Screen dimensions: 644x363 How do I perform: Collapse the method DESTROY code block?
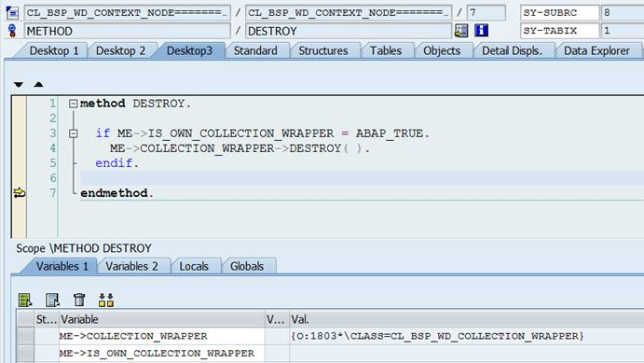coord(73,104)
